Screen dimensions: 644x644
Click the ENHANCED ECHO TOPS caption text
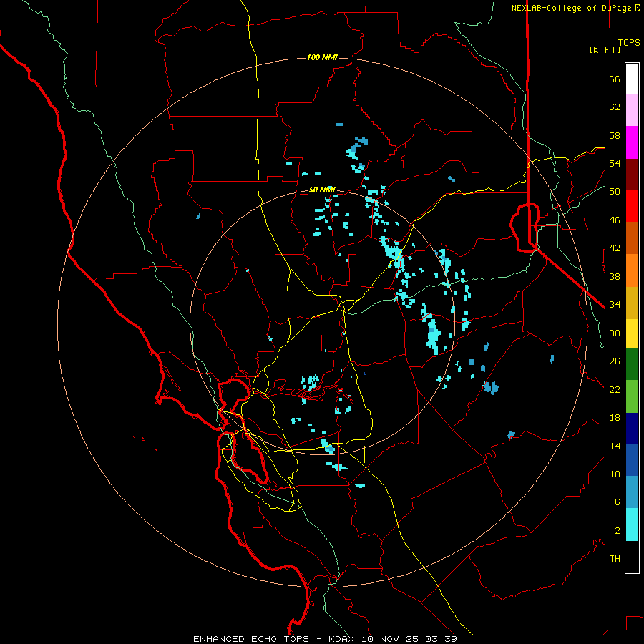[251, 639]
